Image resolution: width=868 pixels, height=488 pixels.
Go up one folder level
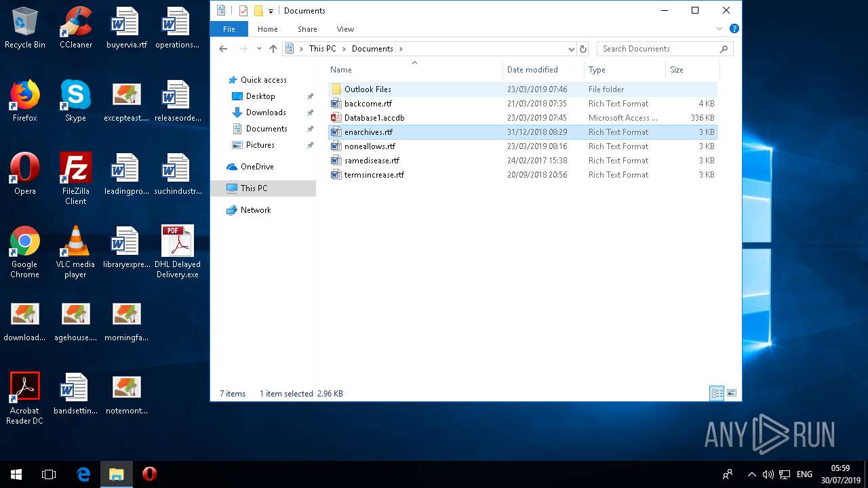point(273,49)
